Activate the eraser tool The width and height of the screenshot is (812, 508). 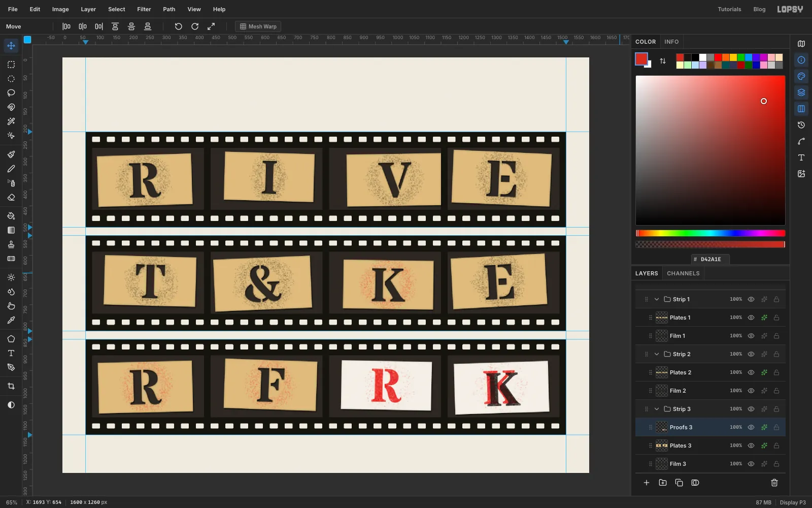(x=11, y=197)
